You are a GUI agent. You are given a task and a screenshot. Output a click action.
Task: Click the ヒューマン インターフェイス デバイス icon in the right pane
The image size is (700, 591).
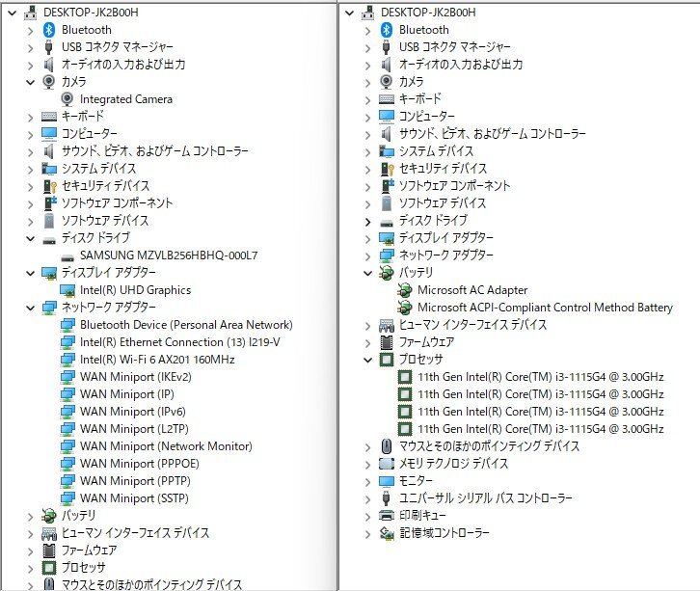(387, 325)
